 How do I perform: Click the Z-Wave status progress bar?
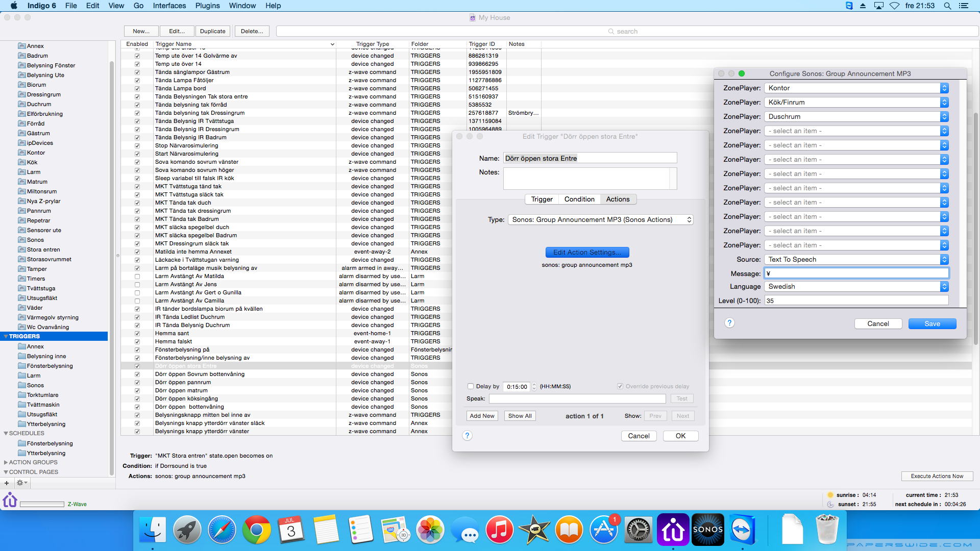coord(42,504)
